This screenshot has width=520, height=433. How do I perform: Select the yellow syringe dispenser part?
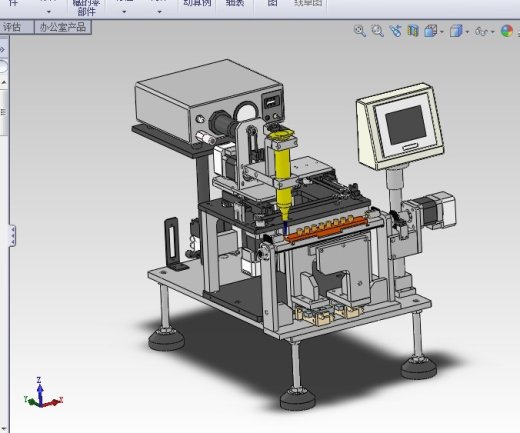coord(283,173)
